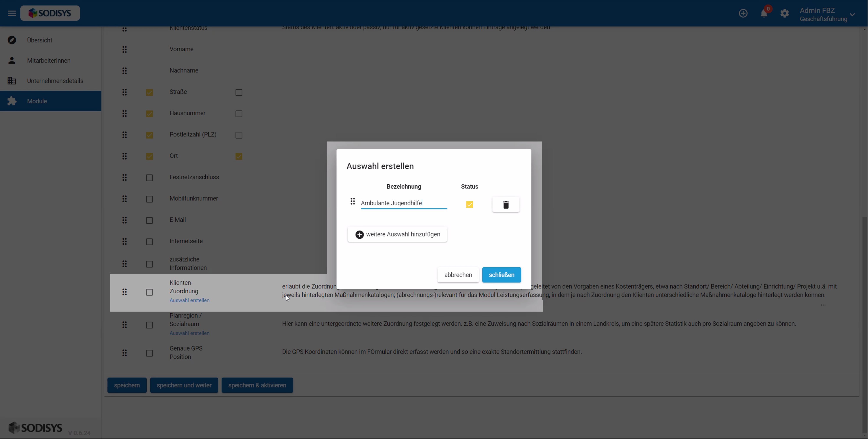868x439 pixels.
Task: Click the Übersicht compass icon
Action: click(12, 40)
